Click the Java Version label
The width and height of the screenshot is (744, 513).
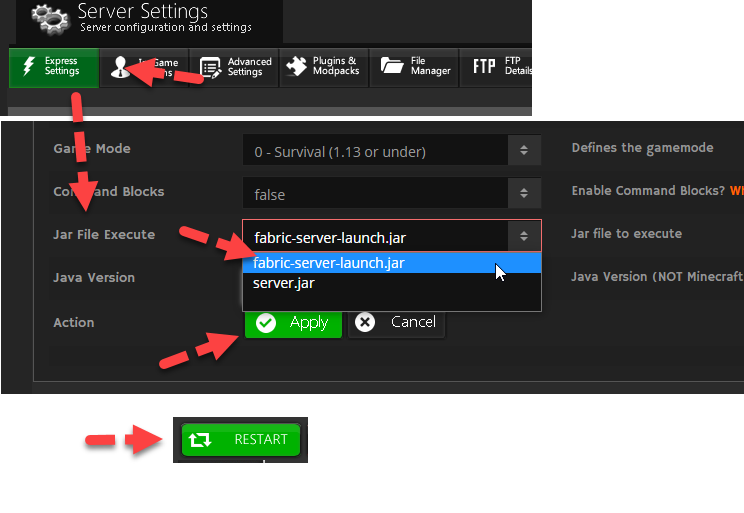pos(94,278)
